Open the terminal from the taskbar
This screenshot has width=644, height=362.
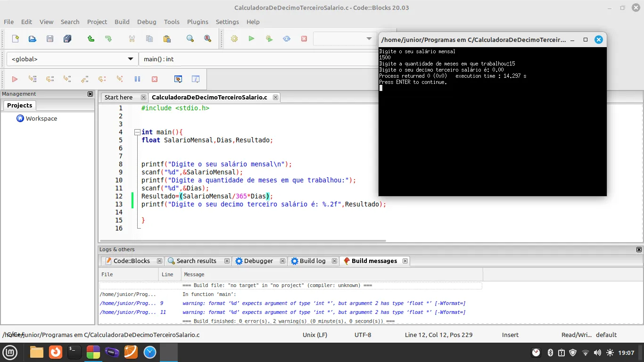tap(74, 352)
